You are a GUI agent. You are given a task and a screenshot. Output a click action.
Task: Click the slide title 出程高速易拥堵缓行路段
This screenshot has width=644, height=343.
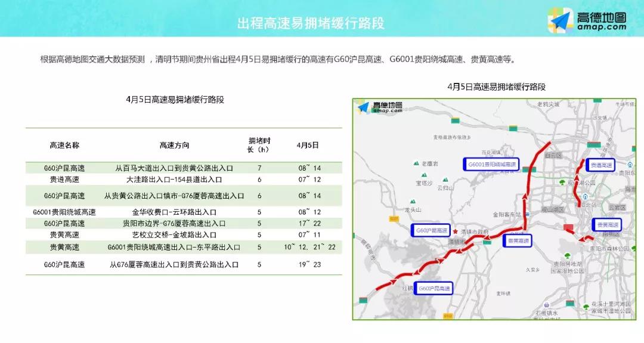pos(311,23)
